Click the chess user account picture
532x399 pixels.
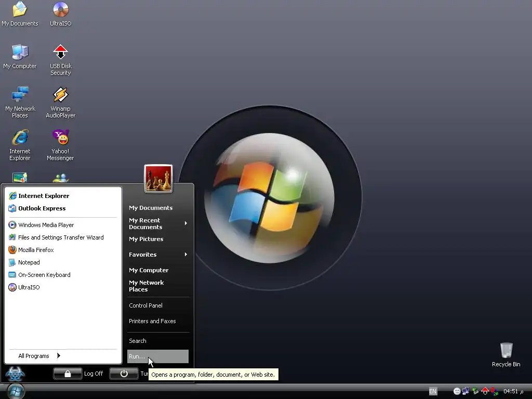click(158, 179)
